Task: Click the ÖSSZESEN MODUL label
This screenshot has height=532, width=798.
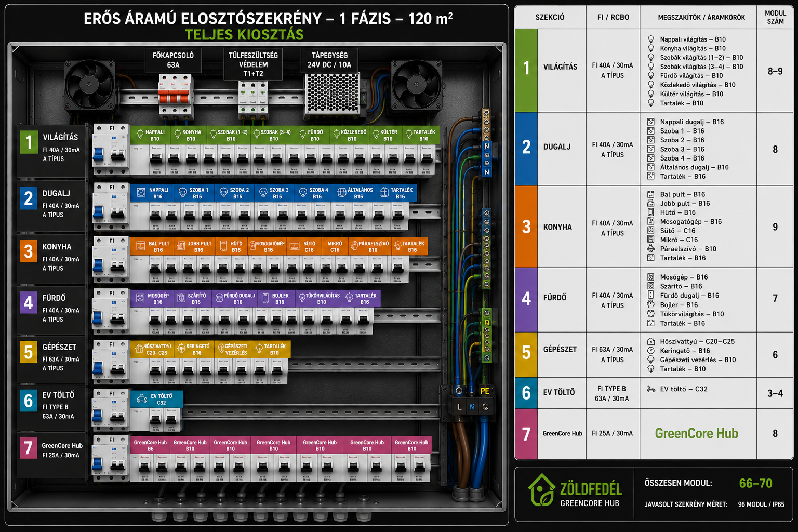Action: click(678, 483)
